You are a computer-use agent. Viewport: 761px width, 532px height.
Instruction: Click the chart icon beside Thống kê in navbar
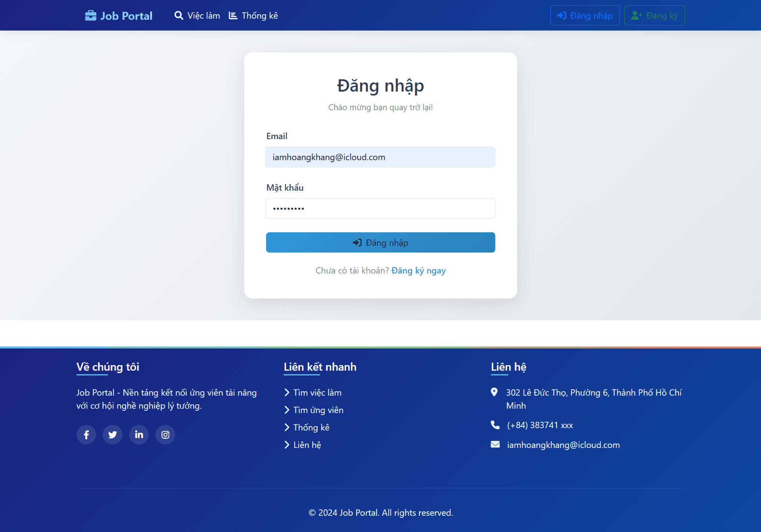tap(233, 15)
